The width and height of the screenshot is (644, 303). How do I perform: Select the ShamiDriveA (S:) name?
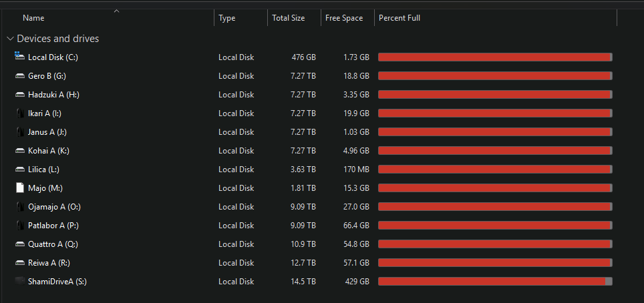tap(57, 281)
